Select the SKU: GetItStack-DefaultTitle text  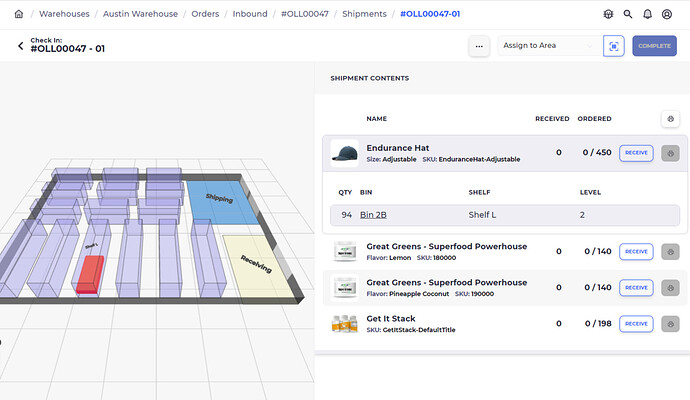[411, 330]
